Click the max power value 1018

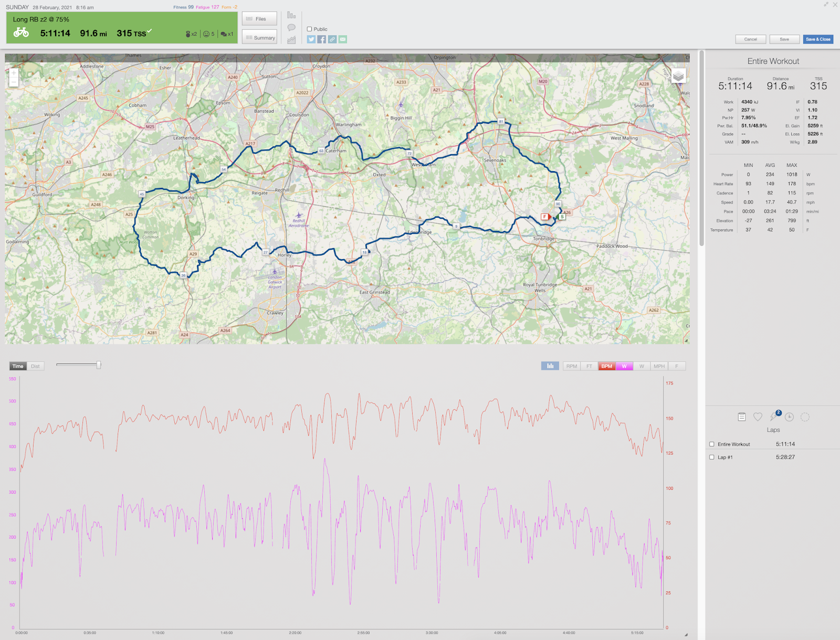coord(792,175)
